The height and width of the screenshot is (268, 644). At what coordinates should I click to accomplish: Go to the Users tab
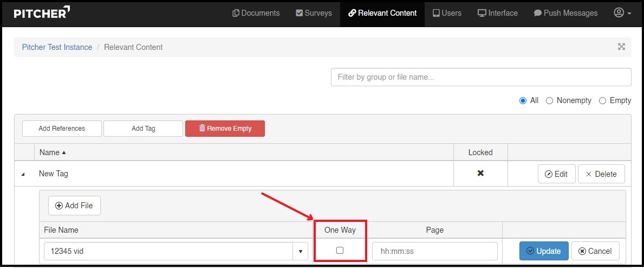tap(447, 13)
